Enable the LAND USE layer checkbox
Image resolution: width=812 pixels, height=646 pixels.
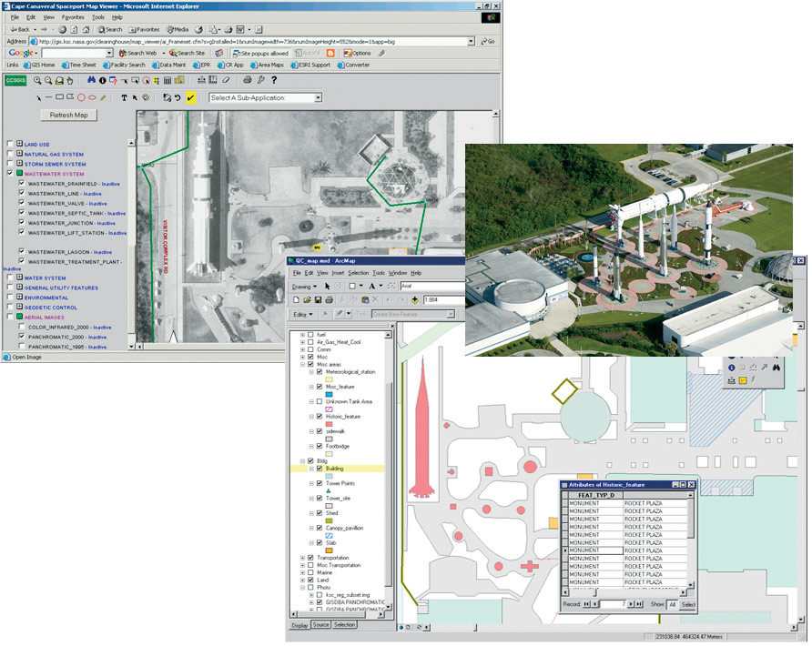click(10, 144)
